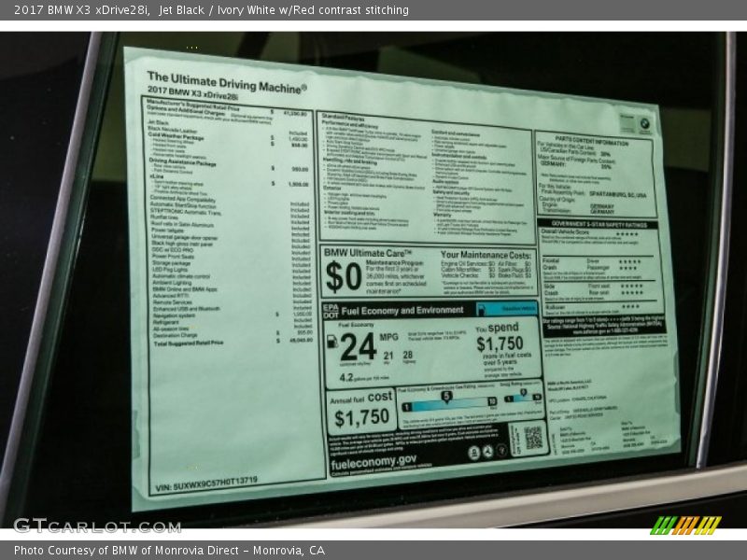Click 'Storage package'
This screenshot has width=747, height=560.
[x=172, y=263]
